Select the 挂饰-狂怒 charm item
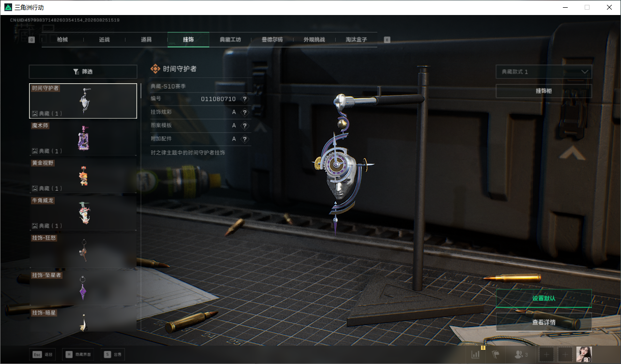The image size is (621, 364). (x=83, y=251)
